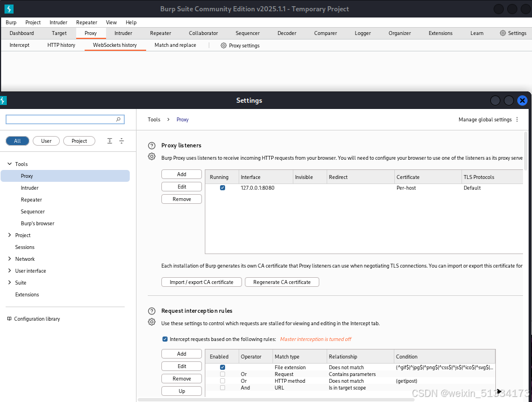Image resolution: width=532 pixels, height=402 pixels.
Task: Click the Condition column header in rules table
Action: click(x=445, y=356)
